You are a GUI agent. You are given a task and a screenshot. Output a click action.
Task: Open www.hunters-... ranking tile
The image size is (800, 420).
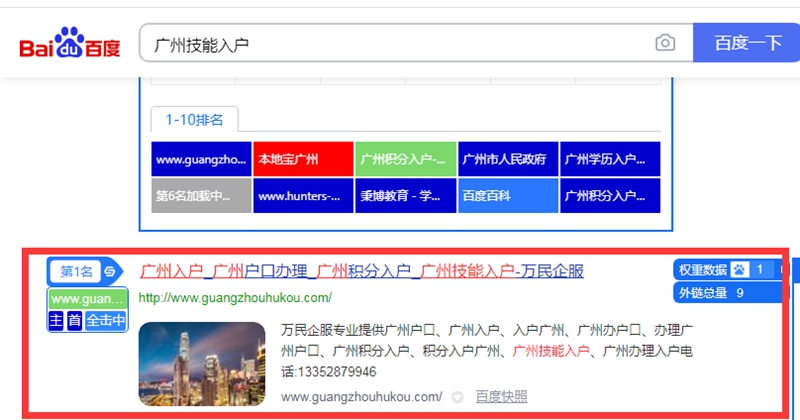coord(303,195)
